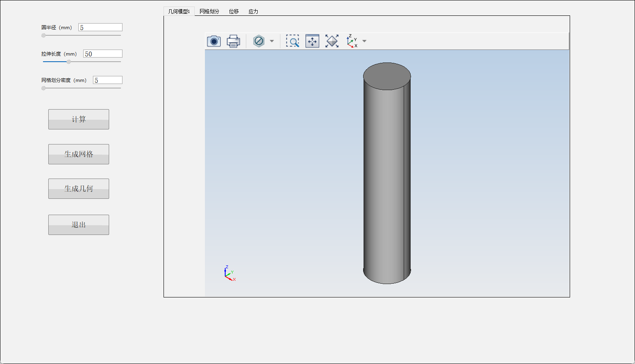Fit the model to the window
Viewport: 635px width, 364px height.
(332, 41)
